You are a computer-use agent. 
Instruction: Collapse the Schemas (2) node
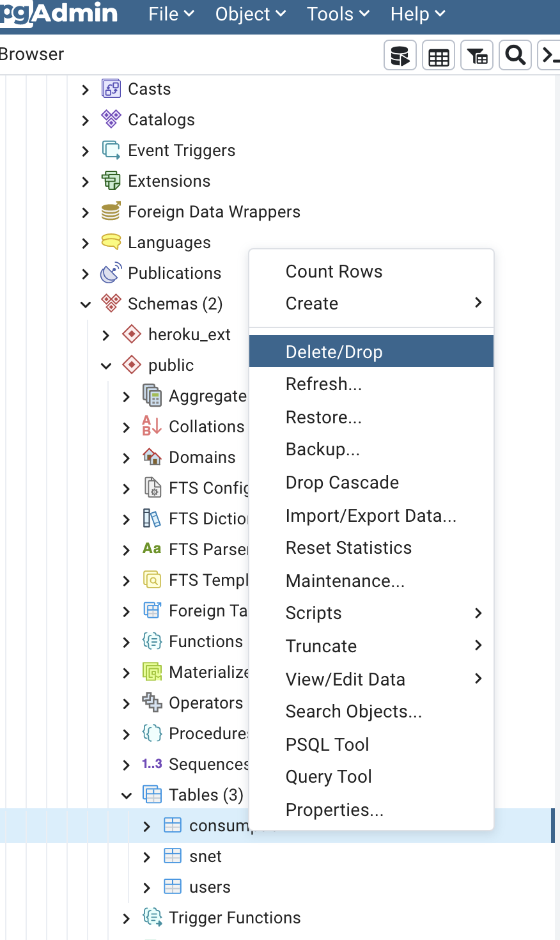pyautogui.click(x=86, y=304)
